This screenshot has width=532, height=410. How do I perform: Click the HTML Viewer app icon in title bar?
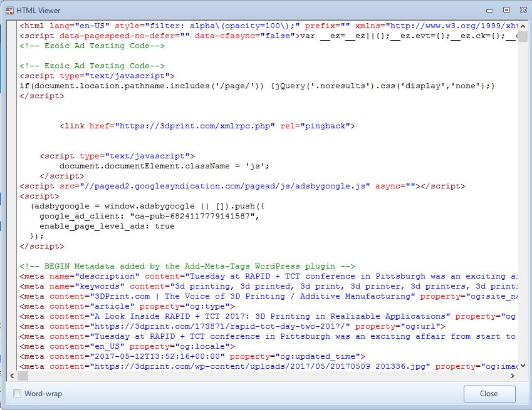pyautogui.click(x=9, y=11)
